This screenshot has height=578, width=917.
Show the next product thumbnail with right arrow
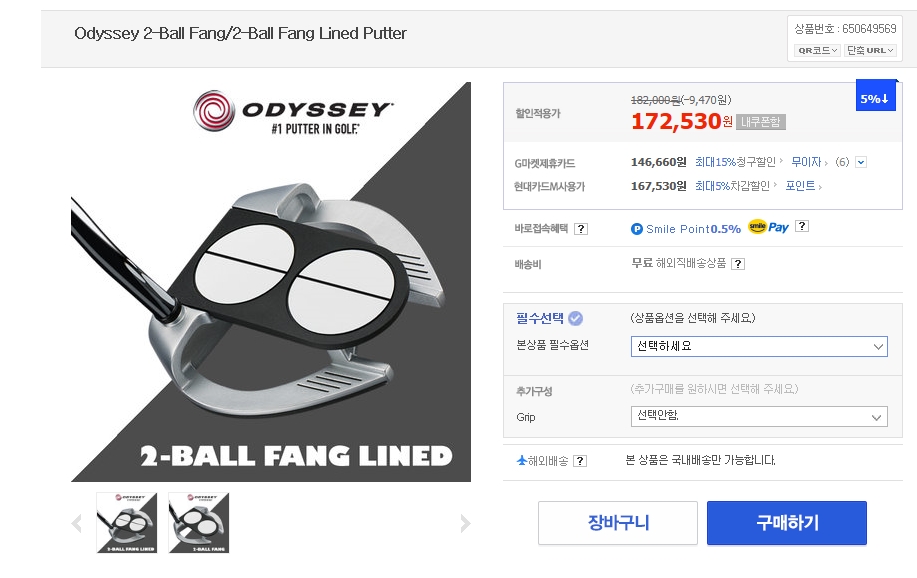(x=464, y=523)
